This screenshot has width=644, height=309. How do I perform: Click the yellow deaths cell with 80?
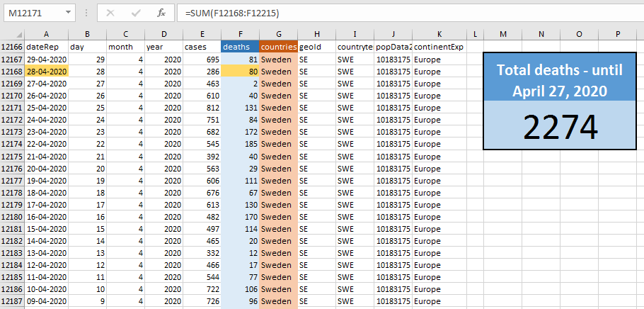tap(240, 71)
